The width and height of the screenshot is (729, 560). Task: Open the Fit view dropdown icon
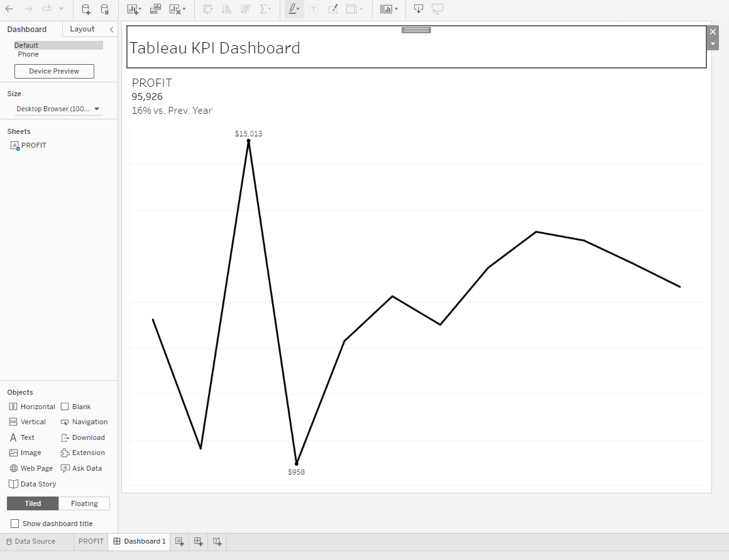coord(354,9)
